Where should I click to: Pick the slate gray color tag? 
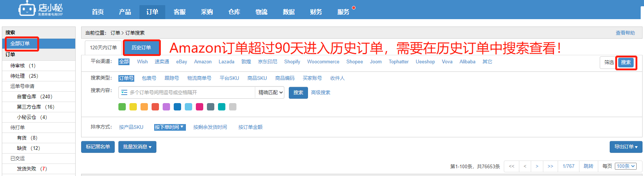pyautogui.click(x=211, y=107)
